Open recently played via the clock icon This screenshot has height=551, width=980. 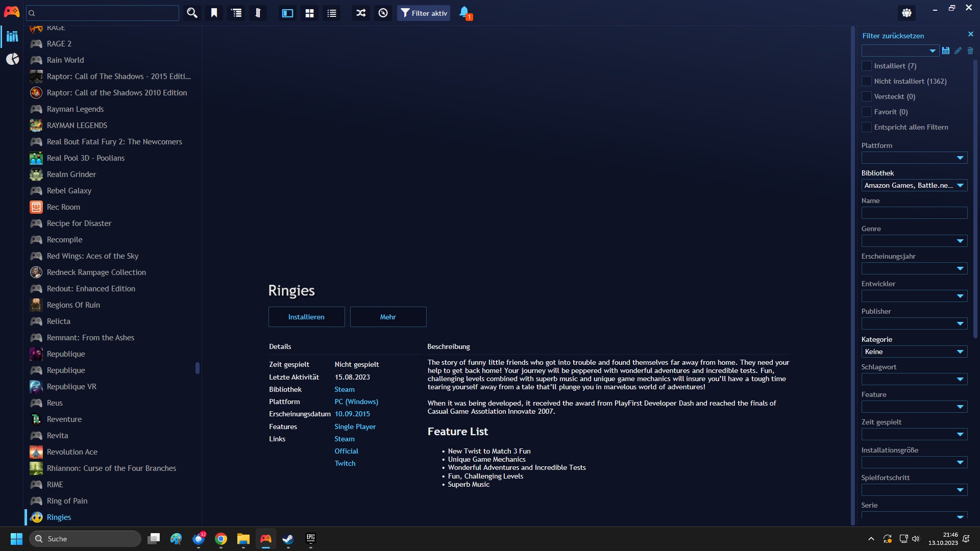point(383,13)
